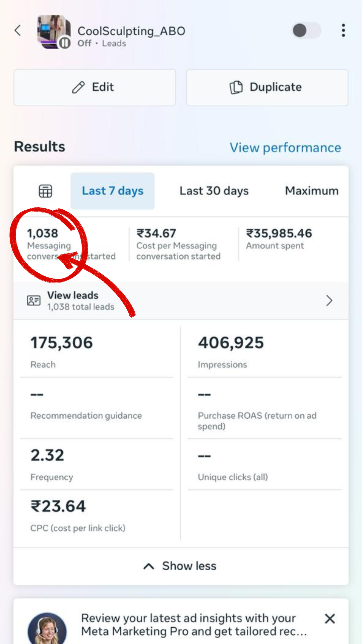Screen dimensions: 362x644
Task: Tap the Duplicate campaign button
Action: [267, 88]
